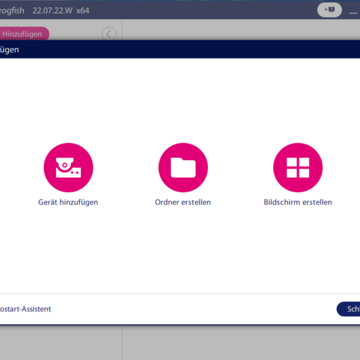Select the 'Gerät hinzufügen' label
Image resolution: width=360 pixels, height=360 pixels.
click(x=68, y=202)
